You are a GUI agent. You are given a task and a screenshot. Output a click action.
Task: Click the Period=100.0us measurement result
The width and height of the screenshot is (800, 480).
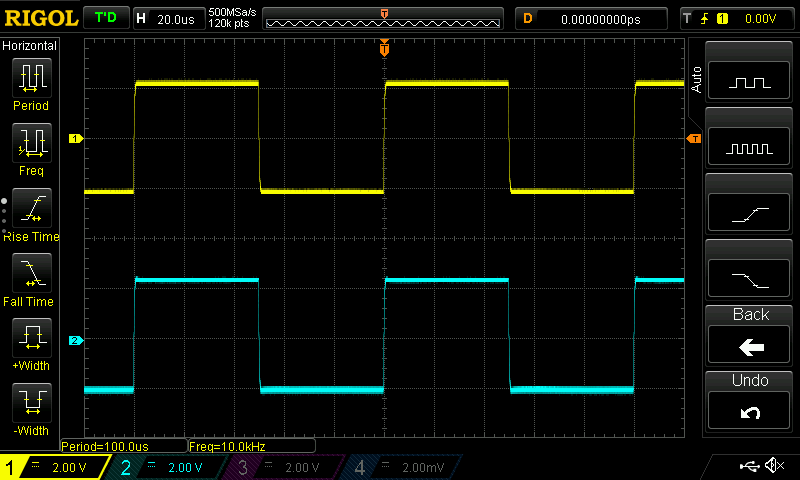pos(124,446)
